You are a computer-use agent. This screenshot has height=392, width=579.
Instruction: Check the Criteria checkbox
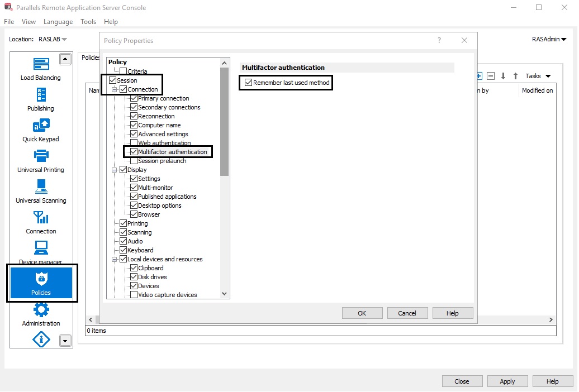click(124, 71)
